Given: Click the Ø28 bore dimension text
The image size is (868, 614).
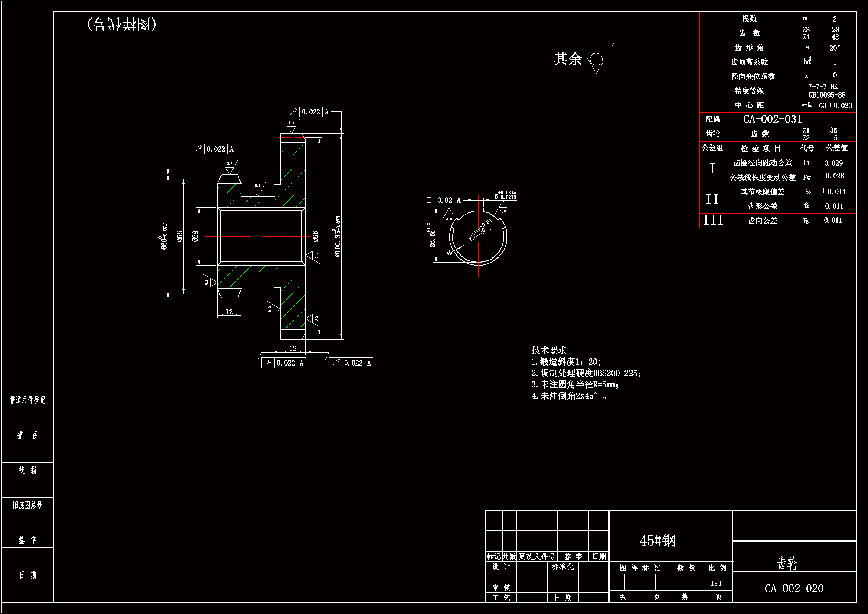Looking at the screenshot, I should pos(195,236).
